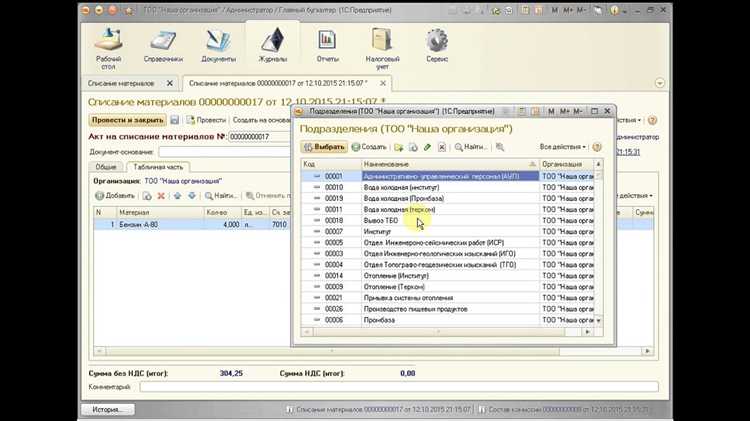Click the Добавить row button
The height and width of the screenshot is (421, 750).
click(x=115, y=196)
